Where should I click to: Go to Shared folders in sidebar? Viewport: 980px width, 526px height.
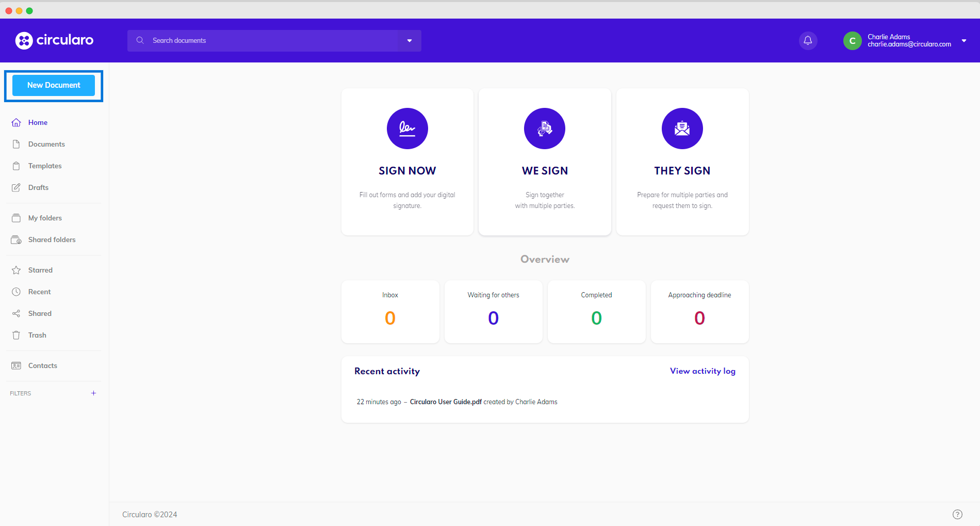(x=52, y=240)
